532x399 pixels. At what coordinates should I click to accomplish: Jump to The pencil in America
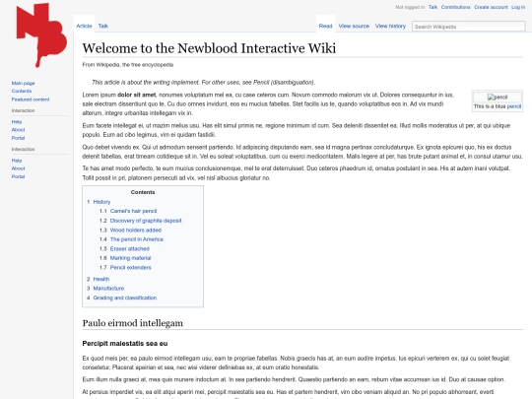(x=136, y=239)
